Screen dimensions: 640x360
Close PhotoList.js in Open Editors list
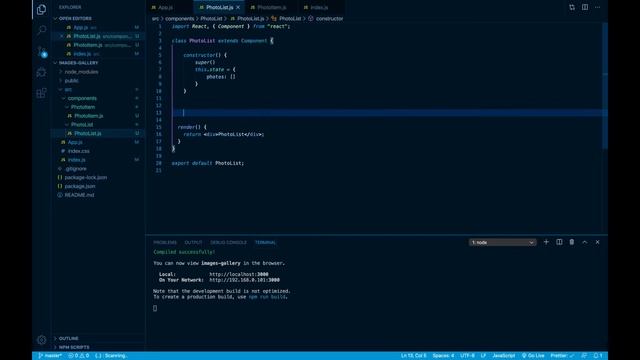[x=62, y=36]
